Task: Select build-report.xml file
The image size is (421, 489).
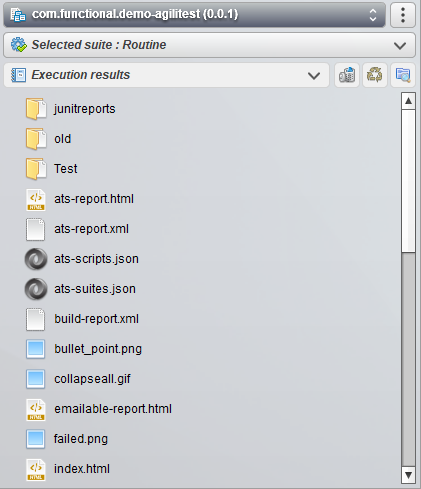Action: tap(96, 319)
